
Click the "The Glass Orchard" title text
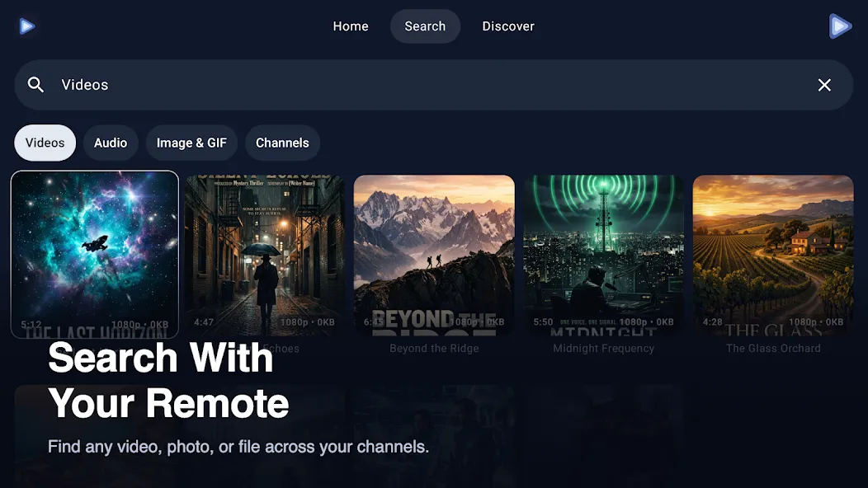(x=773, y=349)
